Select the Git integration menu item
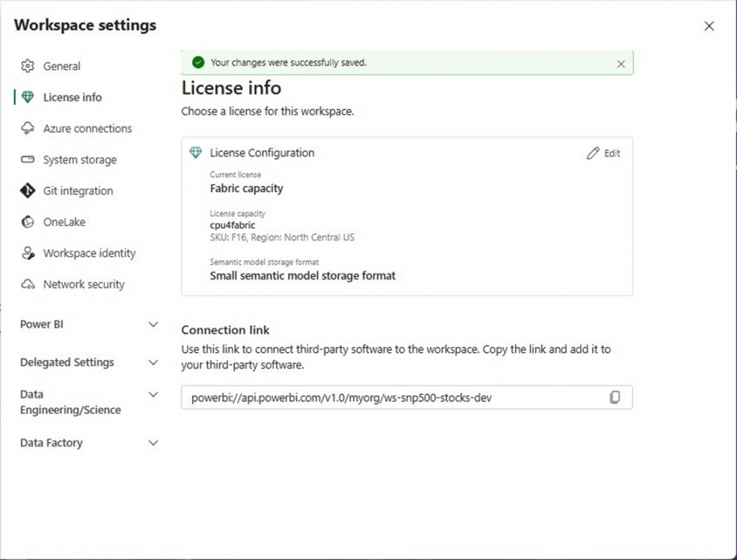This screenshot has height=560, width=737. (x=78, y=191)
